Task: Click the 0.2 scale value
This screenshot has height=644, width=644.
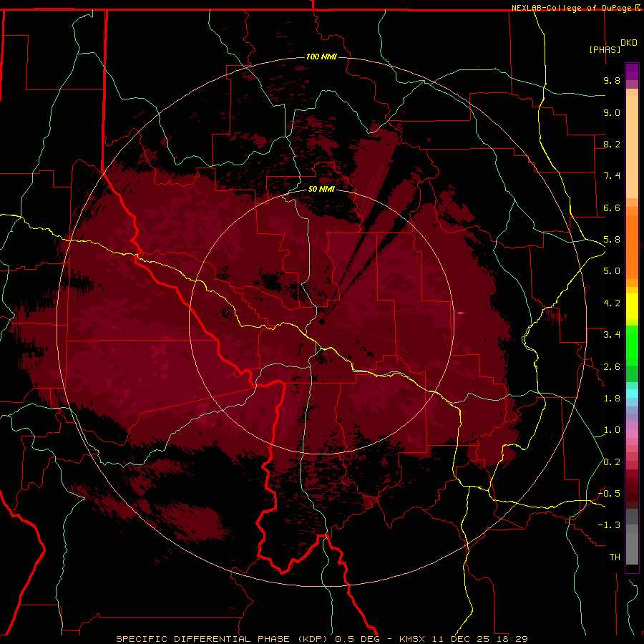Action: coord(612,462)
